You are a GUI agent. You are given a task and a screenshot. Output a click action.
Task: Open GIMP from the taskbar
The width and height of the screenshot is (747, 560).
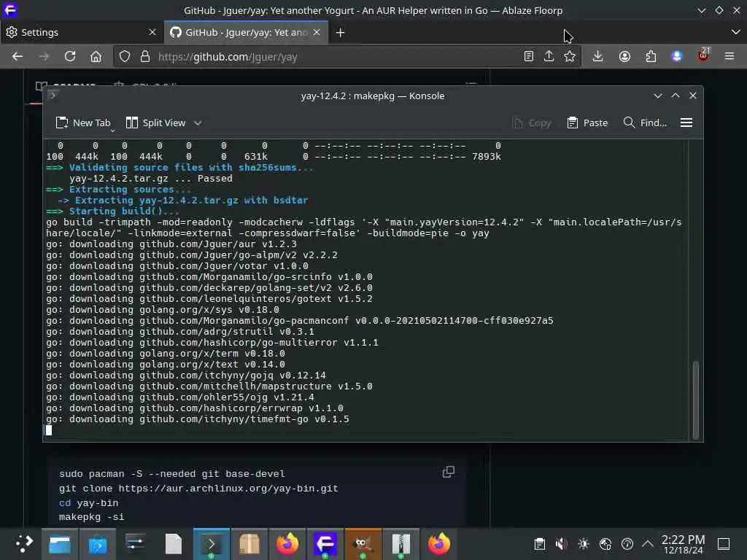pyautogui.click(x=363, y=544)
